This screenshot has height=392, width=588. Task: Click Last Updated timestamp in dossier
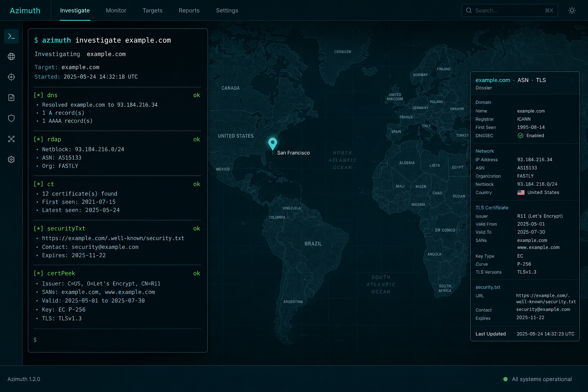[546, 334]
